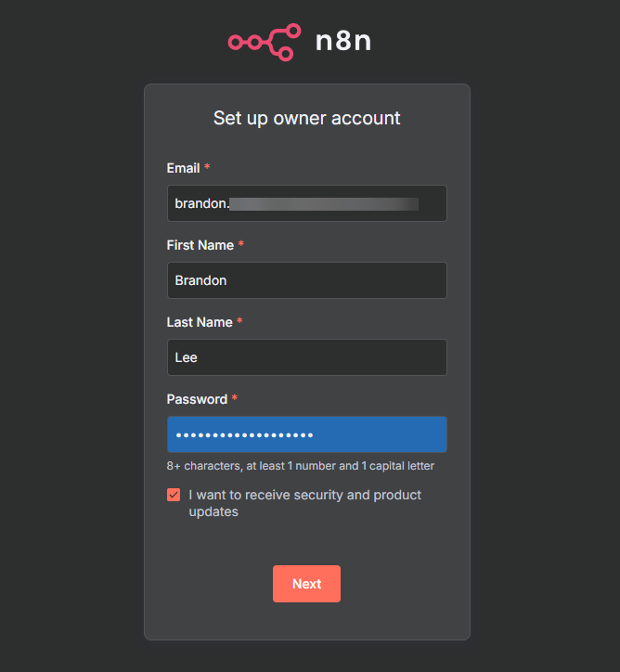
Task: Click the red asterisk beside Password
Action: tap(235, 399)
